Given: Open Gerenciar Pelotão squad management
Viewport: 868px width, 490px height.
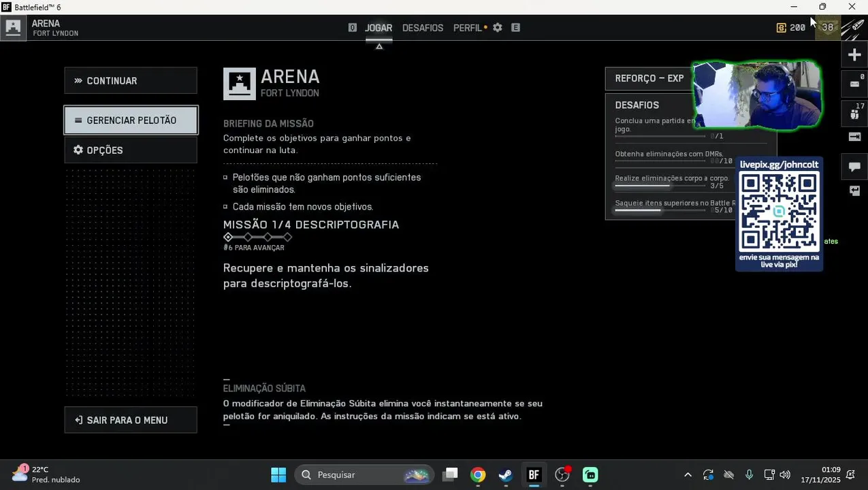Looking at the screenshot, I should pyautogui.click(x=131, y=120).
